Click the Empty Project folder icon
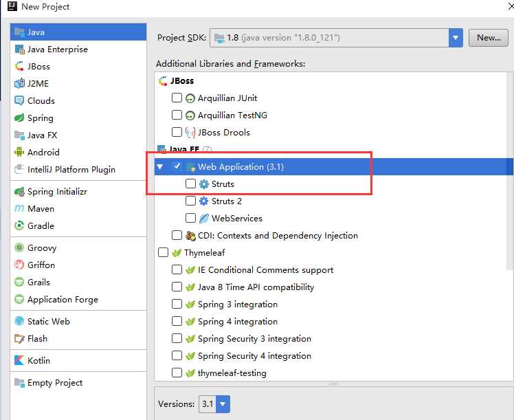Viewport: 514px width, 420px height. 19,382
